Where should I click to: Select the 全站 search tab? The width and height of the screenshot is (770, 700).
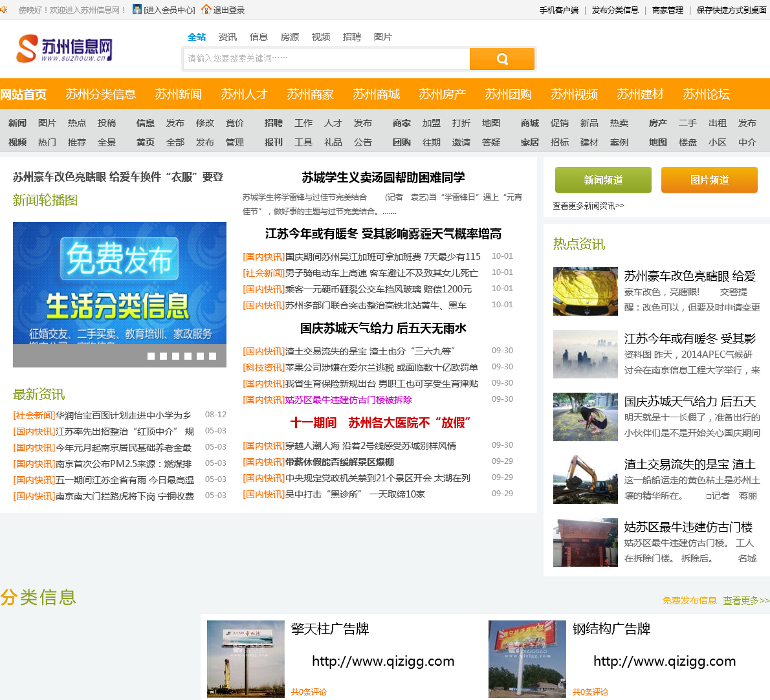point(197,37)
